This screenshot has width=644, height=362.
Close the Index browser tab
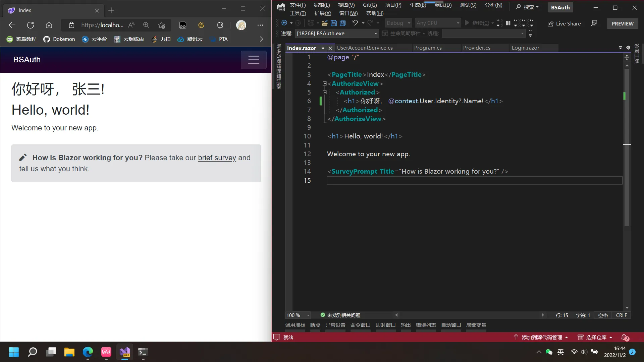point(97,10)
